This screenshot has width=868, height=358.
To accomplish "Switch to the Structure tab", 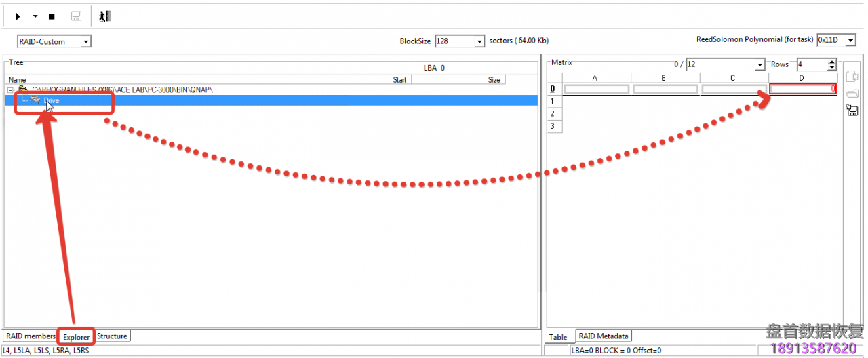I will point(112,336).
